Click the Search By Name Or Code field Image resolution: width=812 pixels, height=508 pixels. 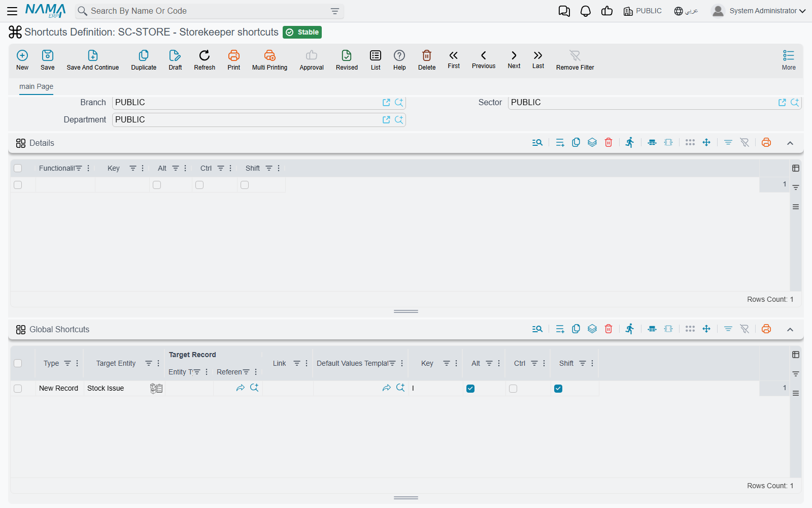click(209, 11)
